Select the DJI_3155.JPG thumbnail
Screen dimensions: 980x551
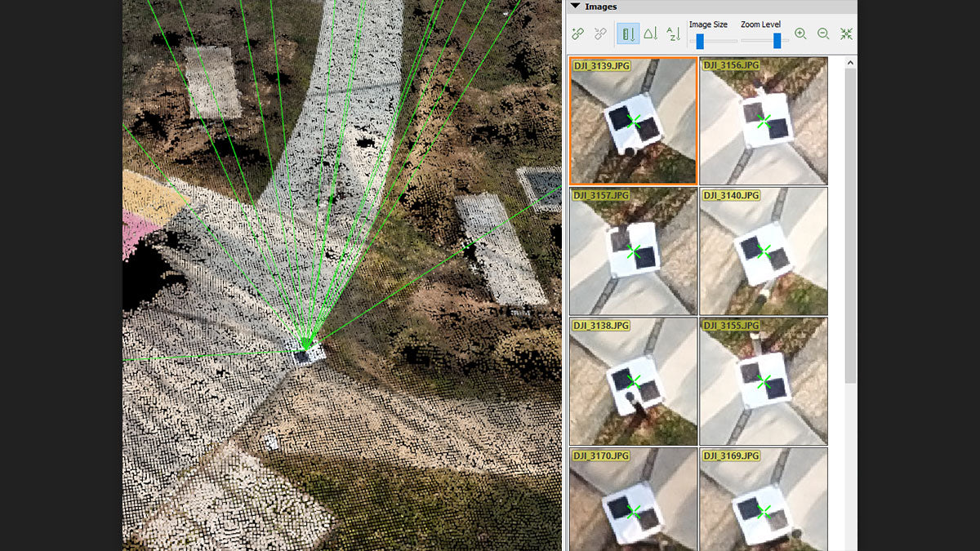click(x=764, y=380)
